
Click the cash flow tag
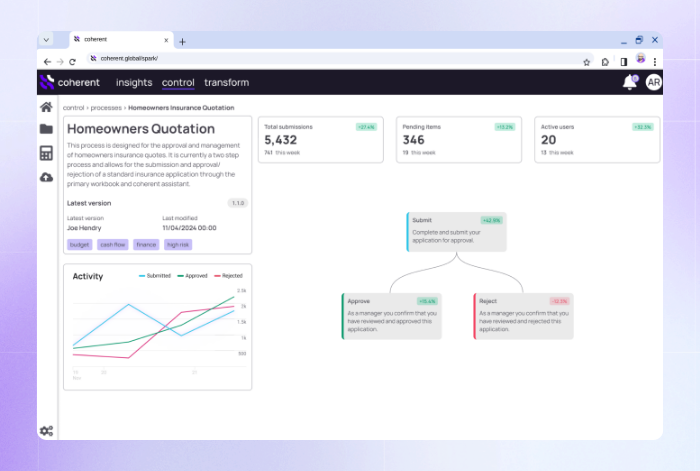111,244
